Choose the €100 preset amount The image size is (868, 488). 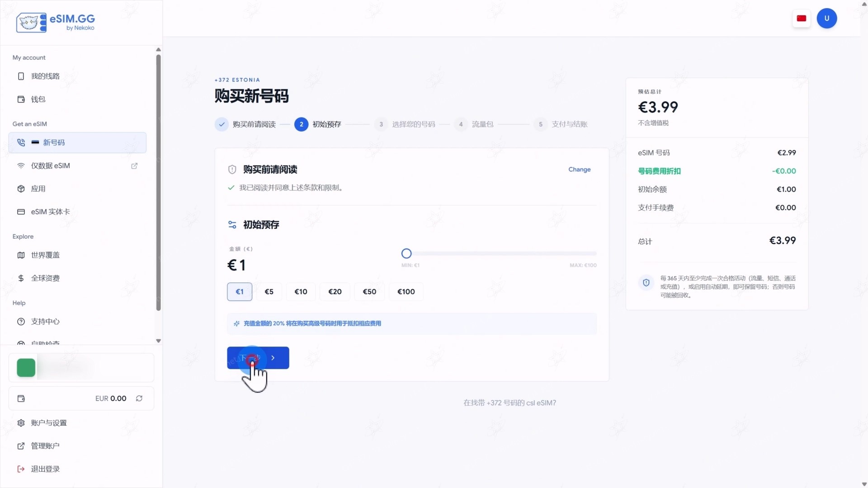click(x=406, y=291)
